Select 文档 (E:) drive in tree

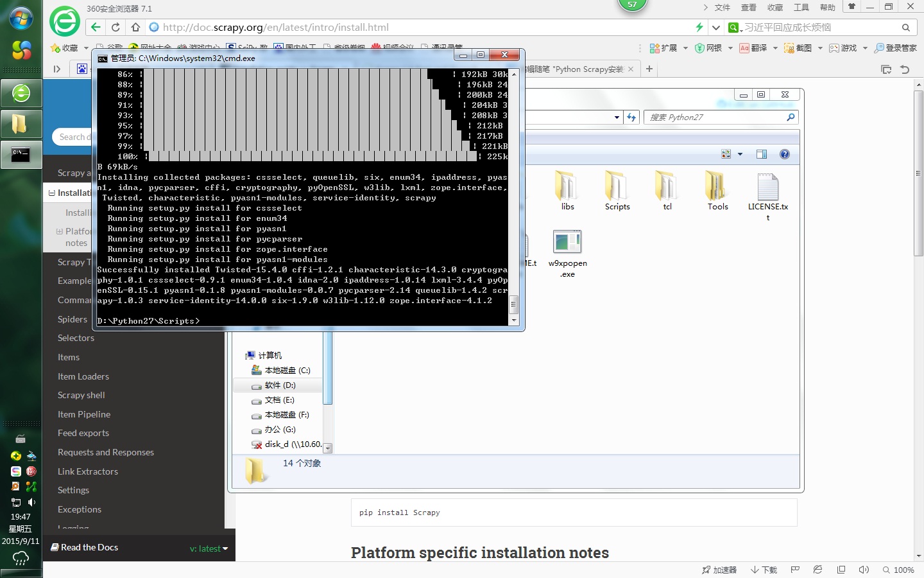coord(273,400)
